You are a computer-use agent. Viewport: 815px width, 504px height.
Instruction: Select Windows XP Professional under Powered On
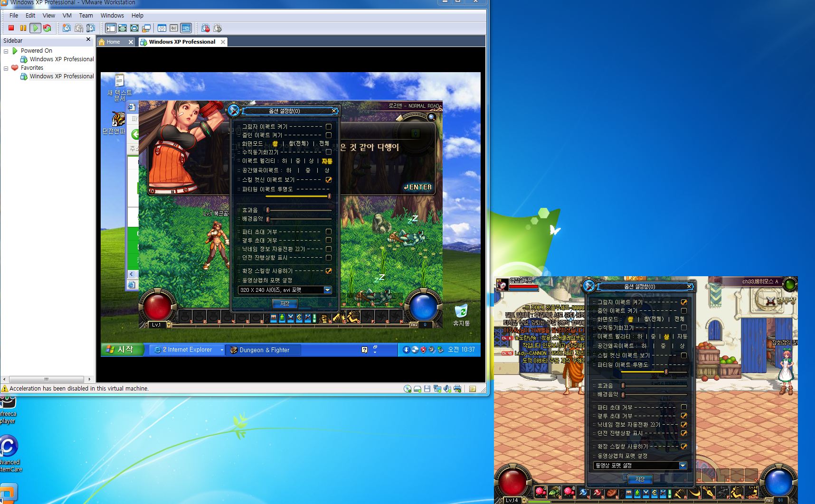pyautogui.click(x=57, y=59)
